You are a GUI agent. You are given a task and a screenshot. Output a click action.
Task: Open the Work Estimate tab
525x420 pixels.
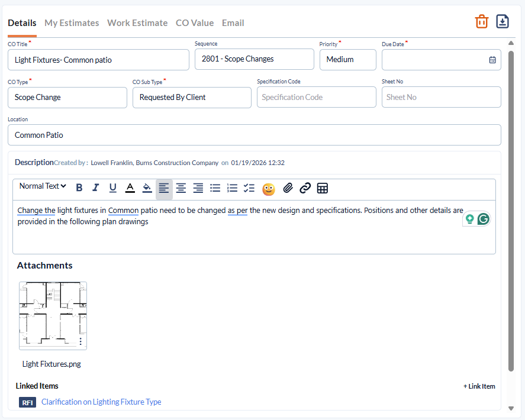click(x=137, y=23)
